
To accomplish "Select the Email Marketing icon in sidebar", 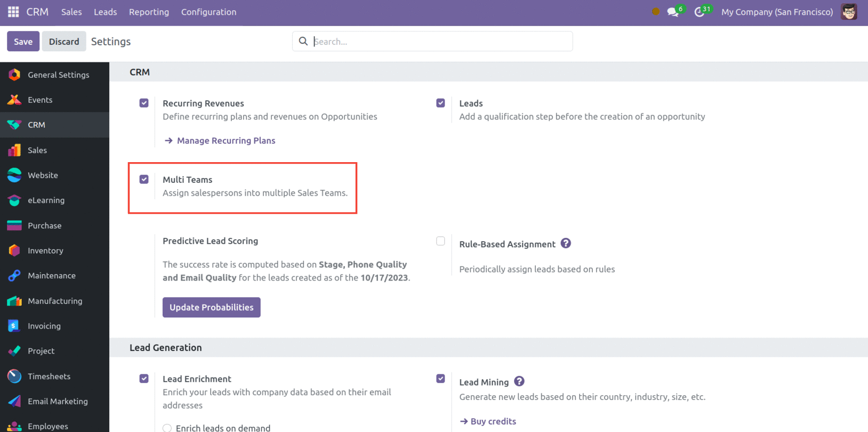I will 14,401.
